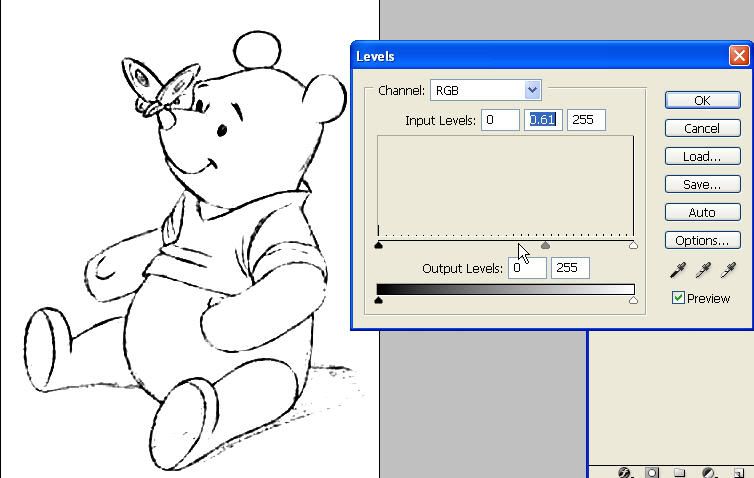Click the "Input Levels:" label
Screen dimensions: 754x478
[440, 120]
